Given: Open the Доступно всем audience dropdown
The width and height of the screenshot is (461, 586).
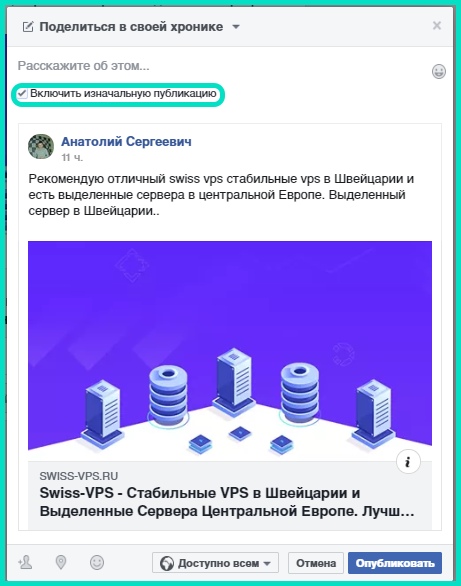Looking at the screenshot, I should coord(215,563).
